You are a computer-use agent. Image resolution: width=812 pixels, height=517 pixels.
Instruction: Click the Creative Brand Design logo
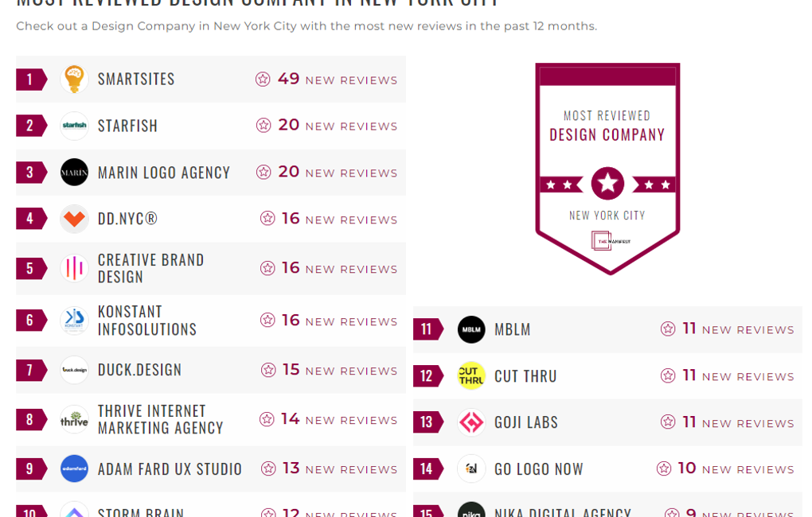coord(74,268)
